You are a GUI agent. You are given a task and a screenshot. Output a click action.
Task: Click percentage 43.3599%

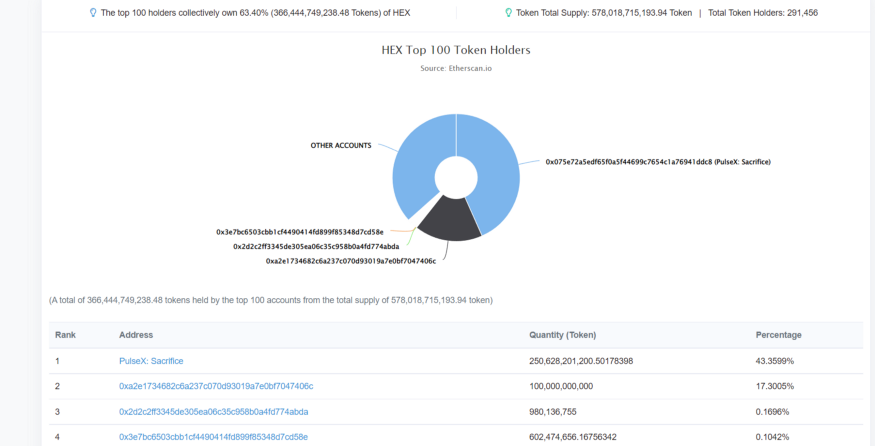(x=775, y=361)
